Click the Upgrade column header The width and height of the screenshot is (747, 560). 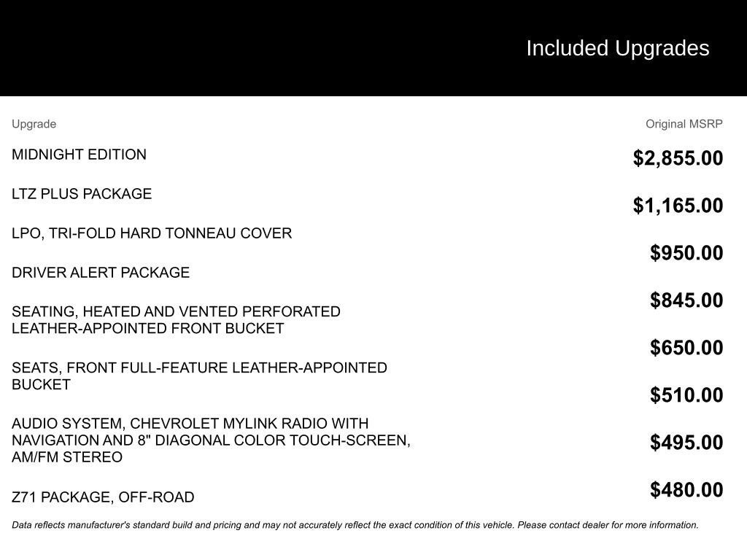(34, 124)
